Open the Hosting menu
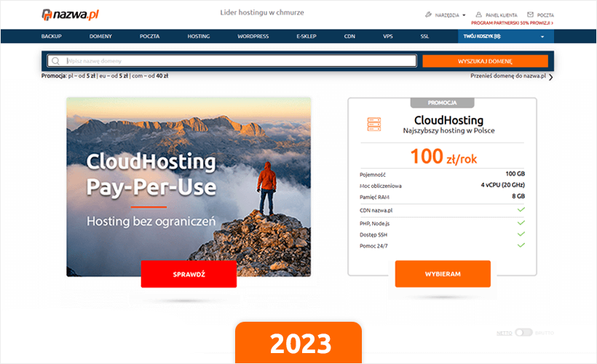 tap(198, 36)
